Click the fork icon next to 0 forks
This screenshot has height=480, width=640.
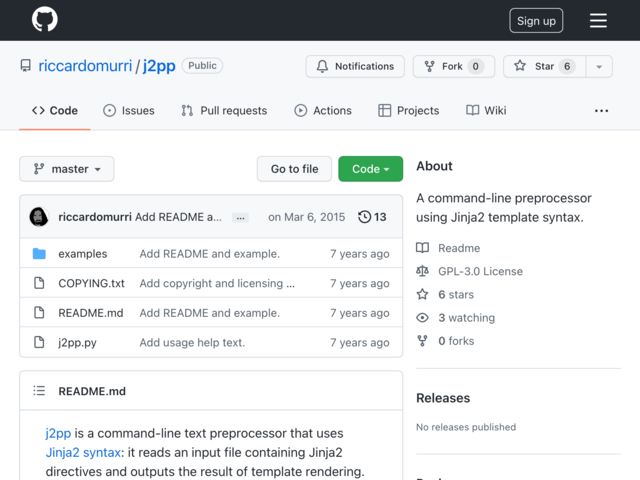tap(422, 341)
